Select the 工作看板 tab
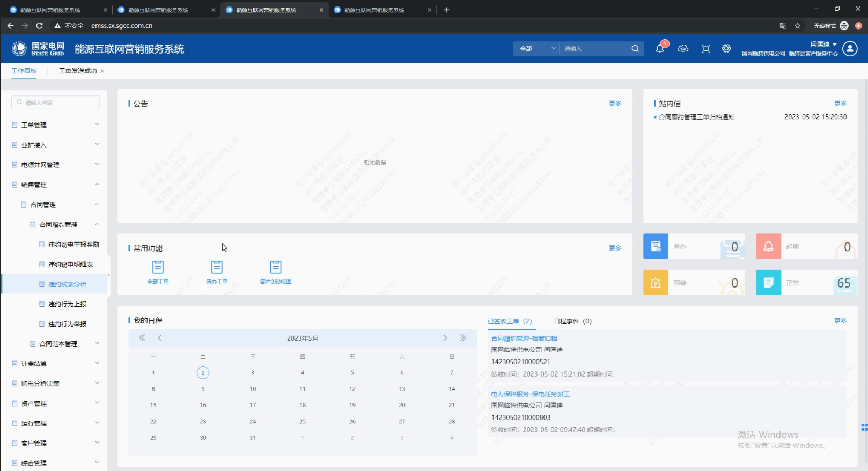 [x=24, y=71]
